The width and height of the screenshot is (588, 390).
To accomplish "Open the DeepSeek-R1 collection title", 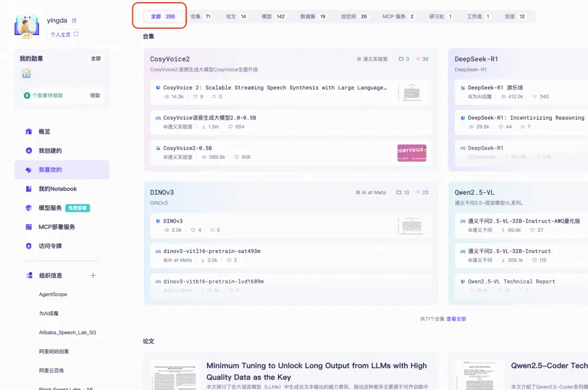I will click(476, 59).
